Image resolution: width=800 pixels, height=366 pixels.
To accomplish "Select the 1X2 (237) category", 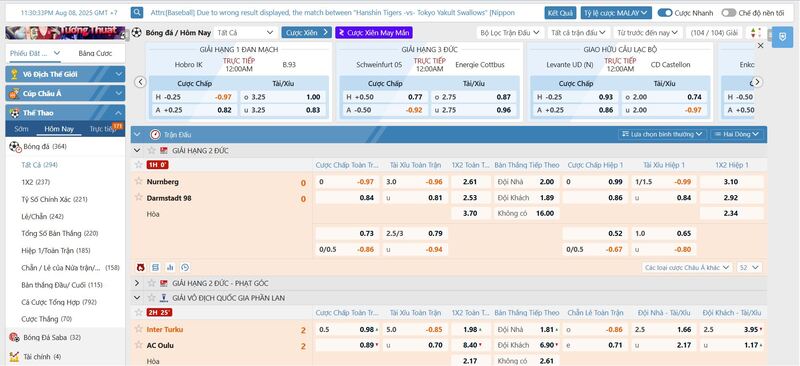I will 36,182.
